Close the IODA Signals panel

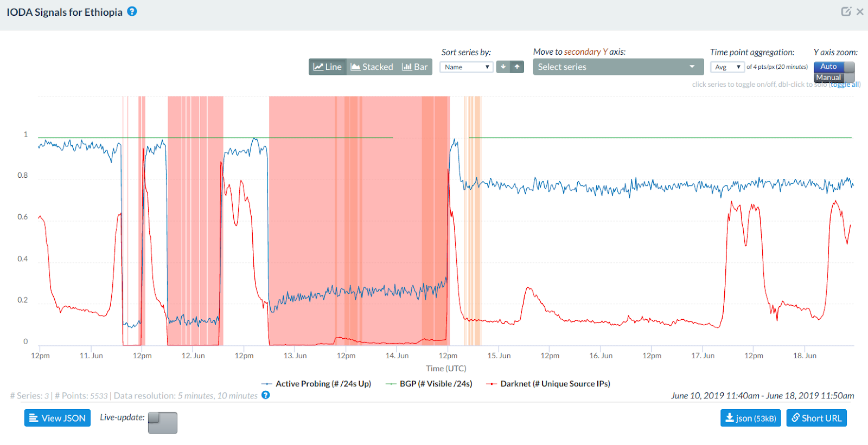coord(860,11)
